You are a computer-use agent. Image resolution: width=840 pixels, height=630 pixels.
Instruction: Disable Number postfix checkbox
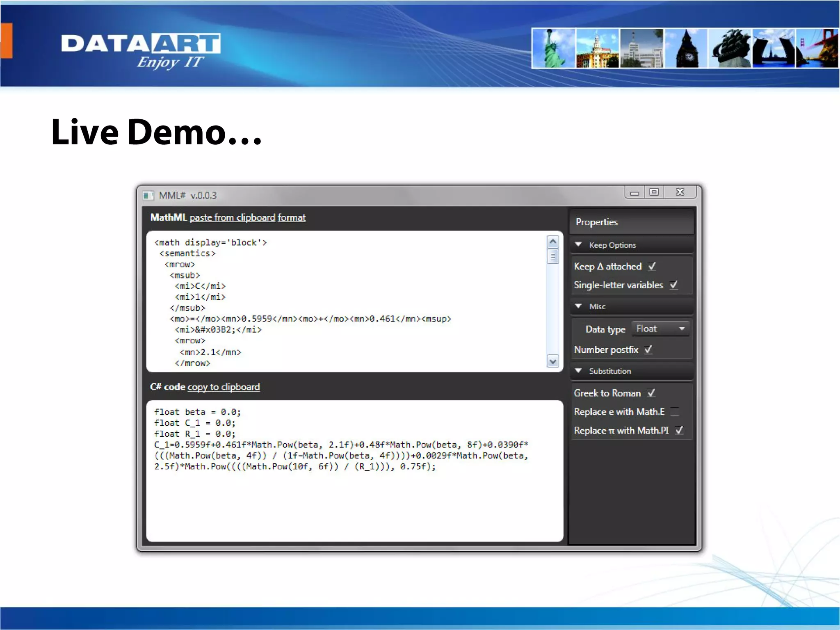tap(648, 349)
